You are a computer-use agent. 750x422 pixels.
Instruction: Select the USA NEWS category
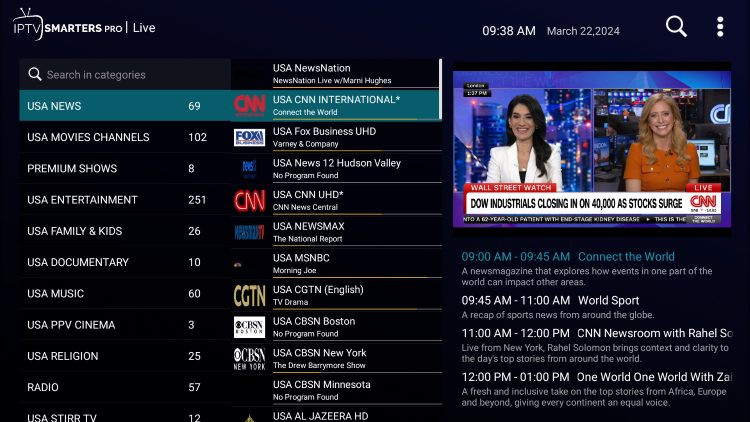pyautogui.click(x=125, y=106)
